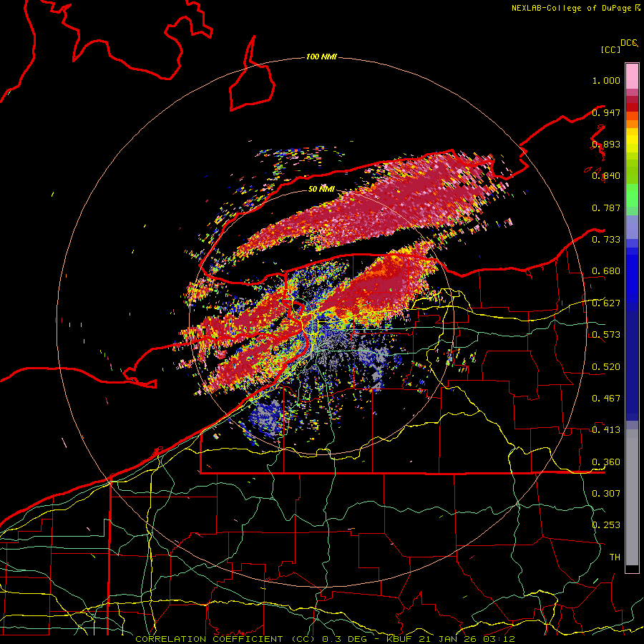644x644 pixels.
Task: Click the TH label on the scale
Action: pyautogui.click(x=615, y=557)
